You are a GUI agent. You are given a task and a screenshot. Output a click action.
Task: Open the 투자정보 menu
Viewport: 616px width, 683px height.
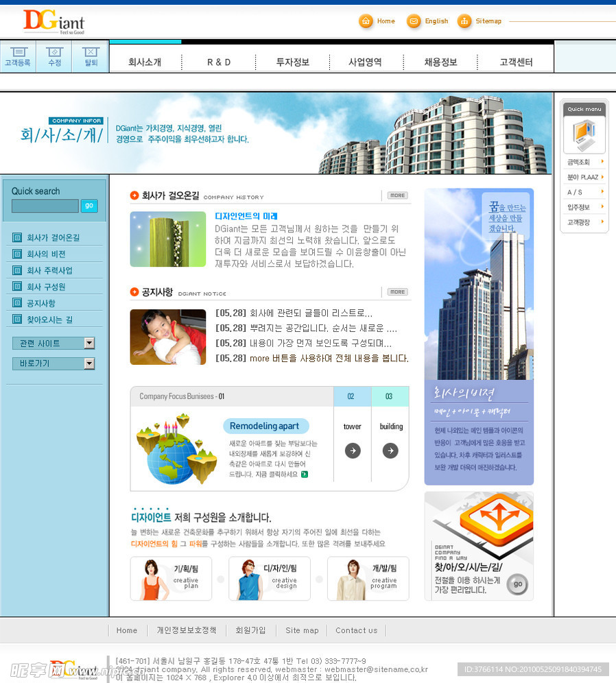(x=293, y=62)
